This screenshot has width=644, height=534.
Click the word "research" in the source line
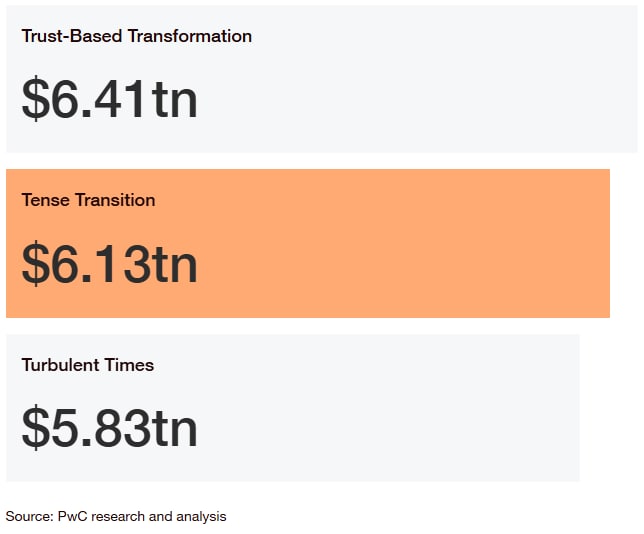coord(118,516)
